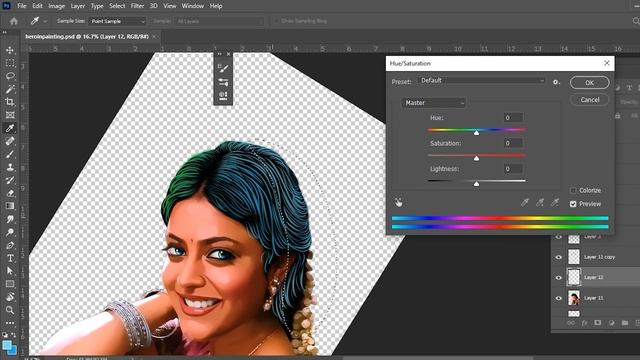Viewport: 640px width, 360px height.
Task: Enable the Colorize checkbox
Action: 573,191
